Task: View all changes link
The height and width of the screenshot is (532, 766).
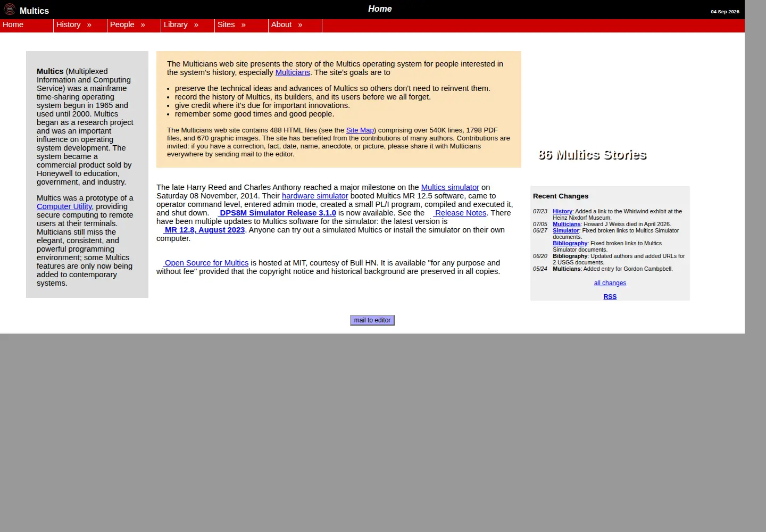Action: 610,283
